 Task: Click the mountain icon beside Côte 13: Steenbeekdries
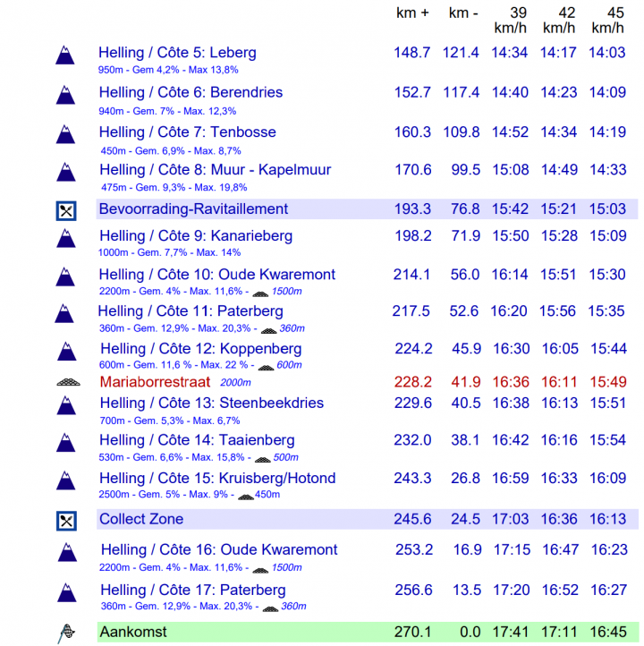(66, 405)
